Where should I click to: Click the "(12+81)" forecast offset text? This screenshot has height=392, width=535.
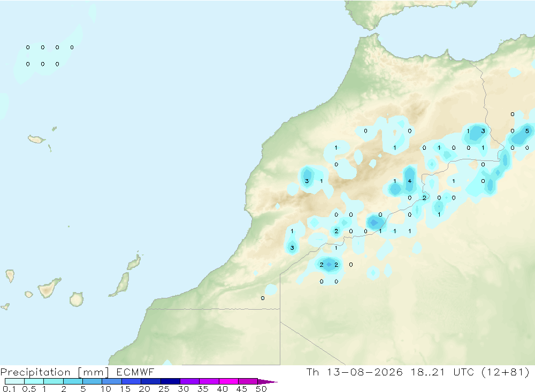(506, 372)
